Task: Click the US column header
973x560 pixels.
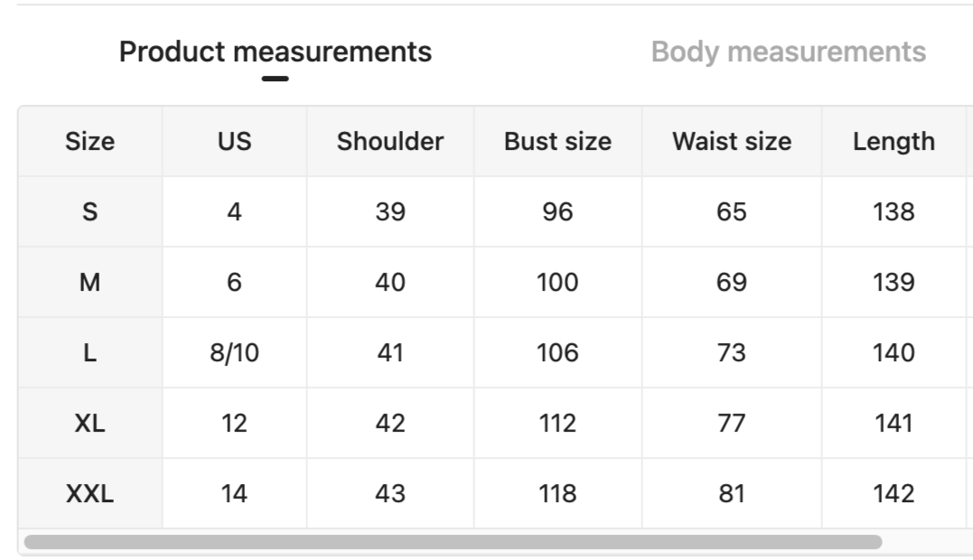Action: pos(234,142)
